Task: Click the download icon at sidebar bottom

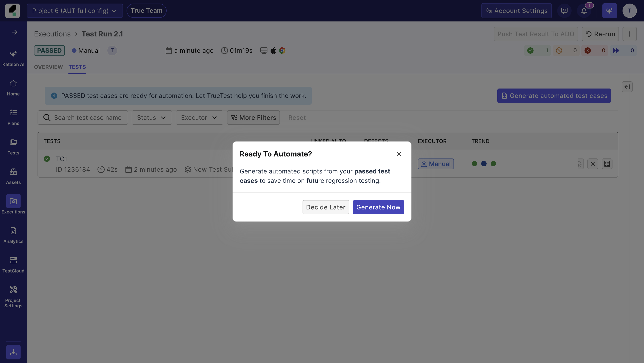Action: pos(13,352)
